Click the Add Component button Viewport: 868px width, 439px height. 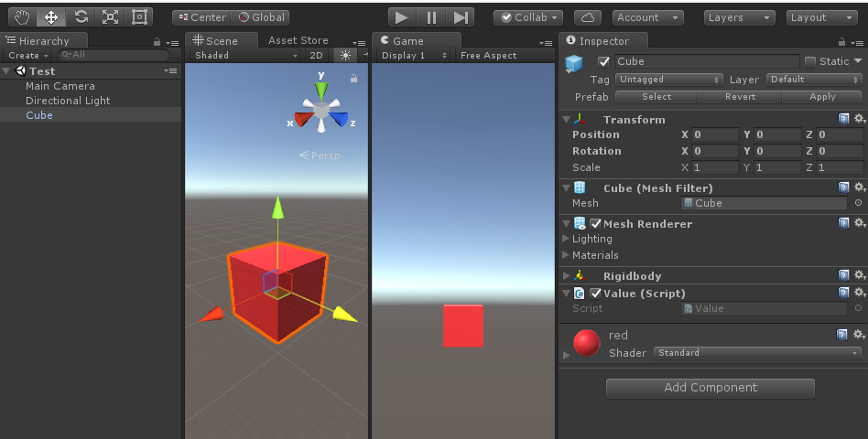[711, 388]
